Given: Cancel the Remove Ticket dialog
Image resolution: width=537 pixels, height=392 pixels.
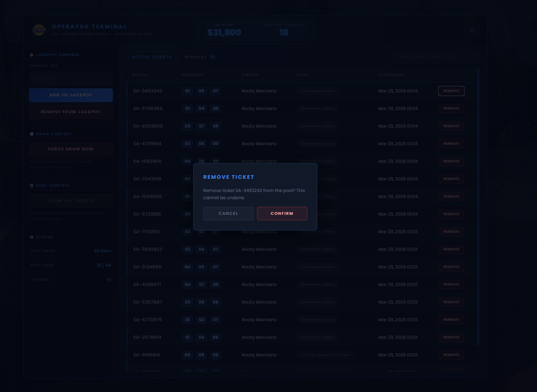Looking at the screenshot, I should [228, 214].
